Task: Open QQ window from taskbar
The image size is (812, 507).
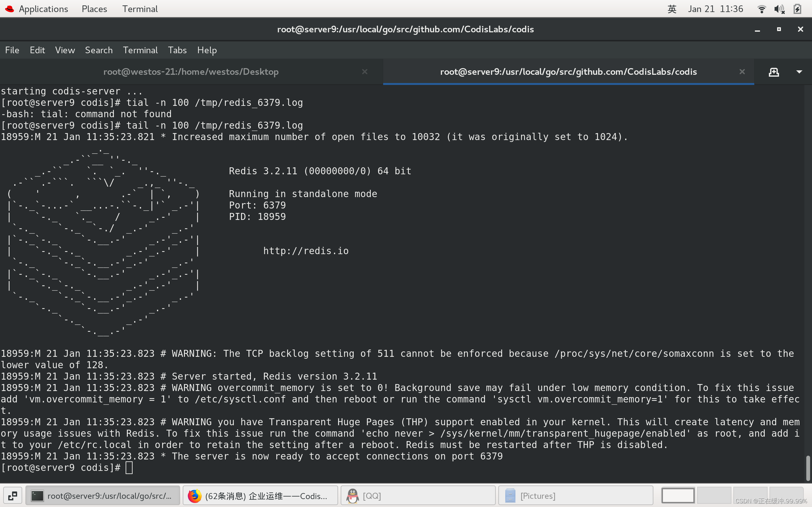Action: 418,496
